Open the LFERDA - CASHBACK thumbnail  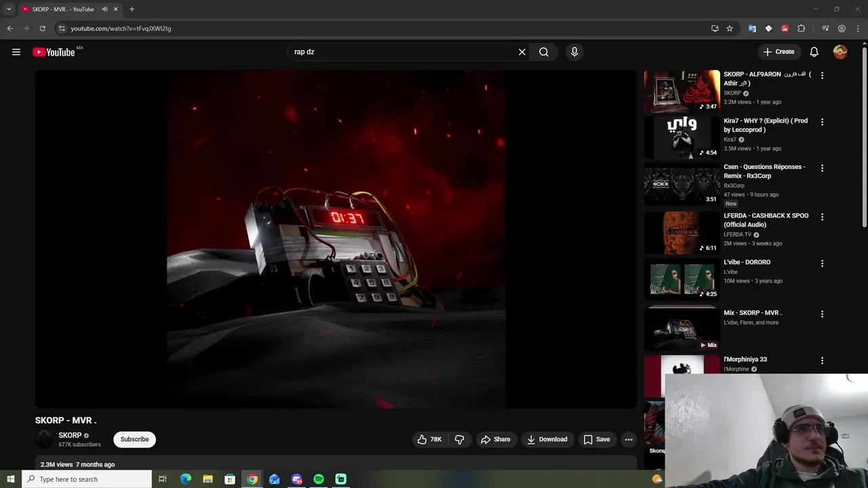coord(682,232)
